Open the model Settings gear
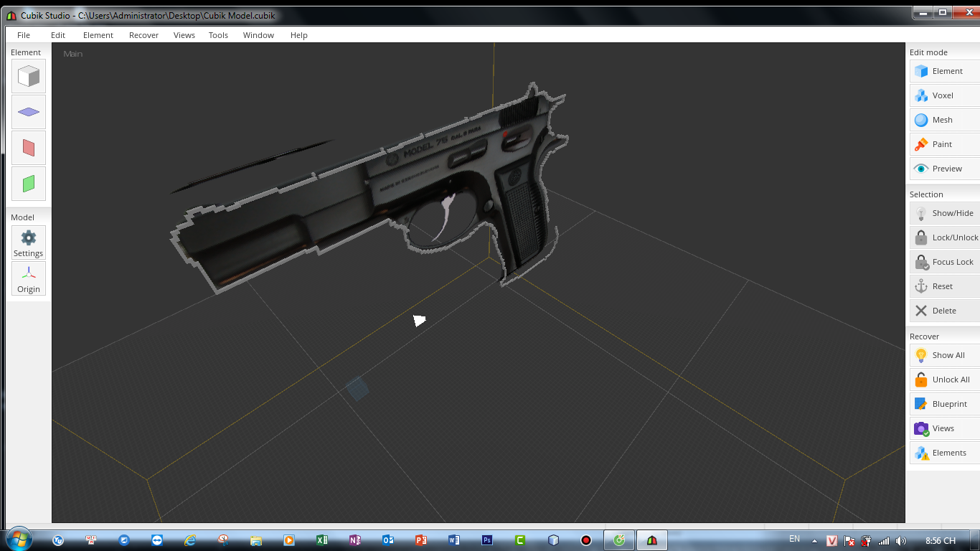The height and width of the screenshot is (551, 980). click(x=29, y=242)
